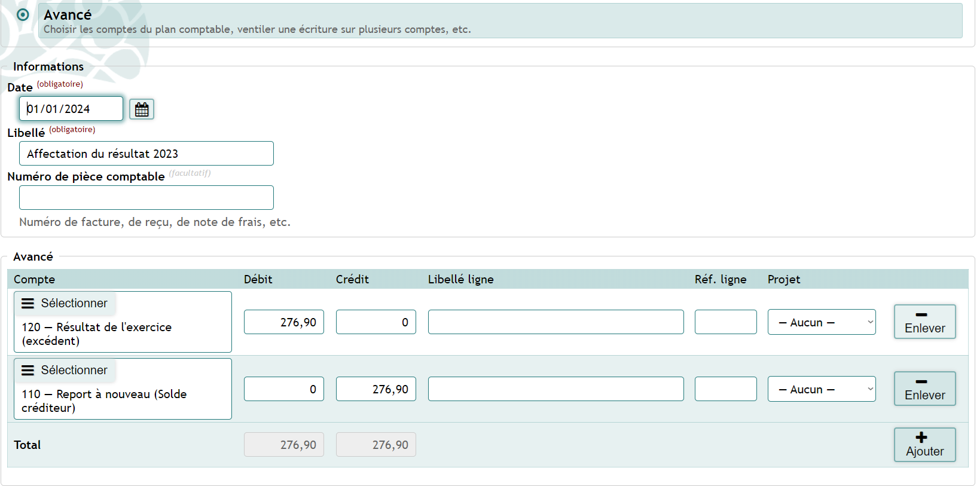This screenshot has height=486, width=980.
Task: Click the Numéro de pièce comptable field
Action: tap(146, 198)
